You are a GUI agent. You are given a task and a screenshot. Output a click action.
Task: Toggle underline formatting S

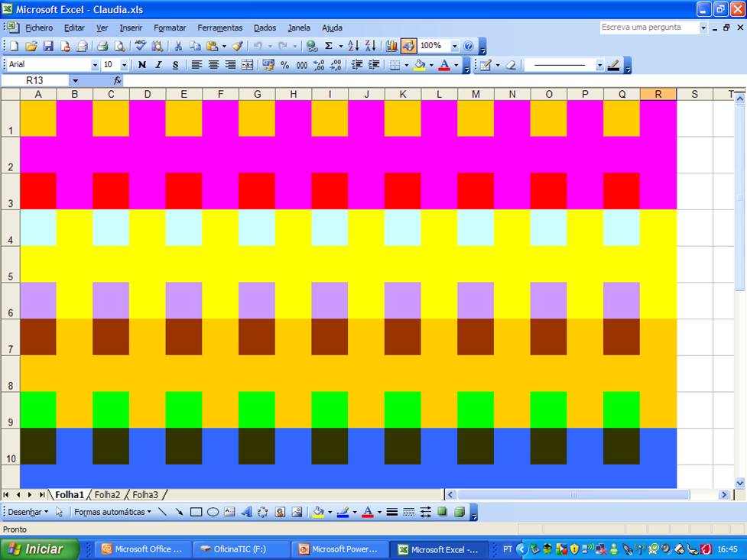[175, 65]
